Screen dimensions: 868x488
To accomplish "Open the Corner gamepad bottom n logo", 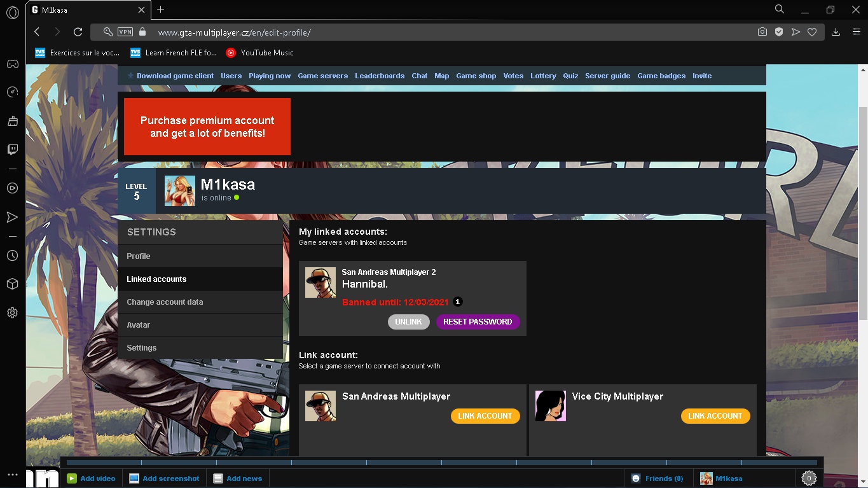I will 43,478.
